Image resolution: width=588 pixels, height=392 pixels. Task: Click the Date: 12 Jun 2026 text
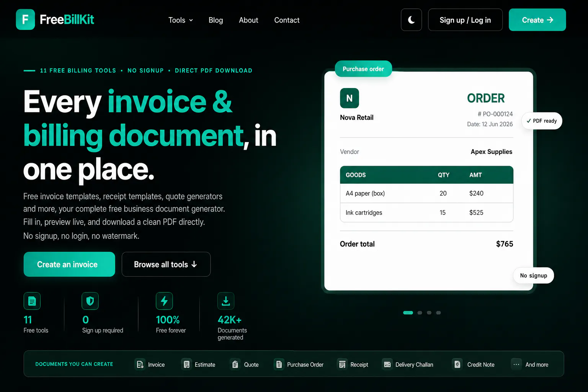click(490, 124)
